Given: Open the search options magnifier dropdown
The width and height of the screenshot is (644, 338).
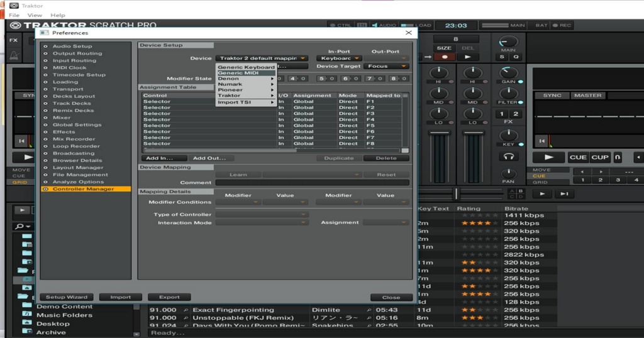Looking at the screenshot, I should coord(22,226).
